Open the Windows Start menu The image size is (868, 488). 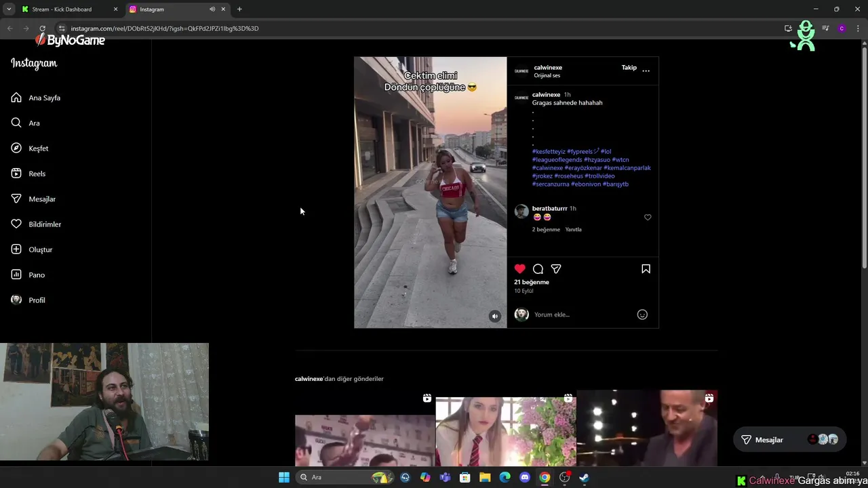coord(284,477)
